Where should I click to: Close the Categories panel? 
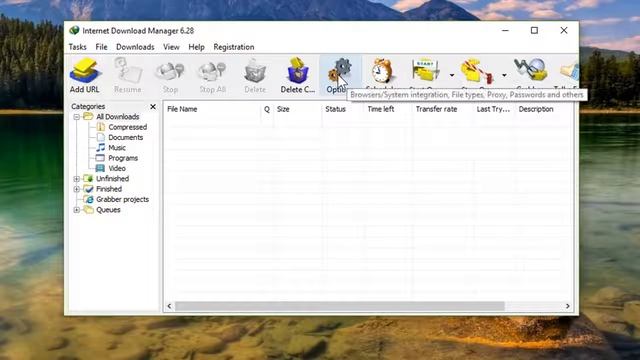[x=153, y=107]
